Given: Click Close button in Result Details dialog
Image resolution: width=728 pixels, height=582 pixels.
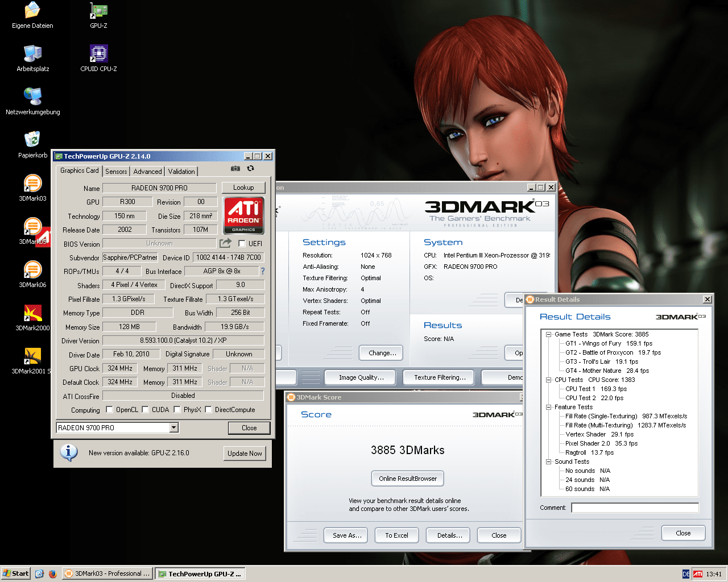Looking at the screenshot, I should click(684, 533).
